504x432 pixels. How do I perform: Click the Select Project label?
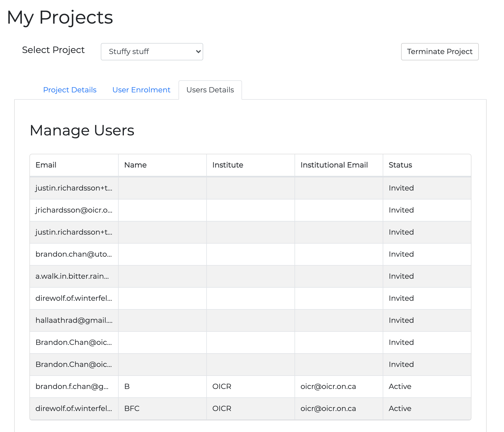(53, 50)
